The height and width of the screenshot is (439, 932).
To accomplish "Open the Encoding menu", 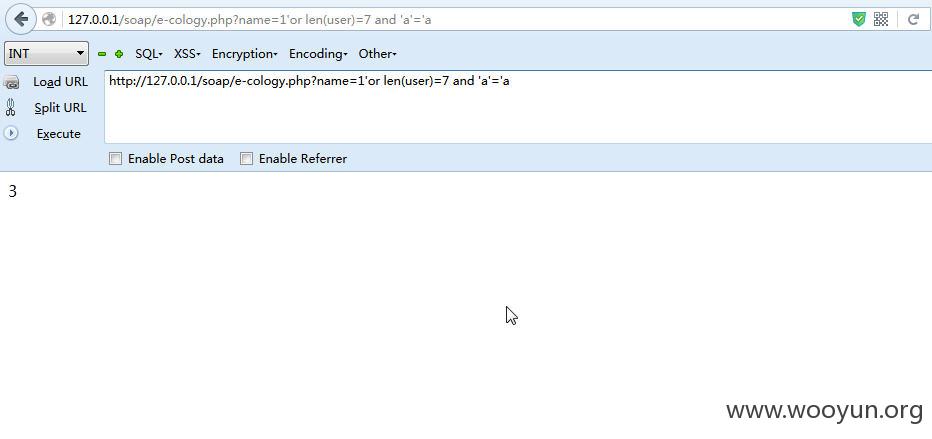I will pos(319,53).
